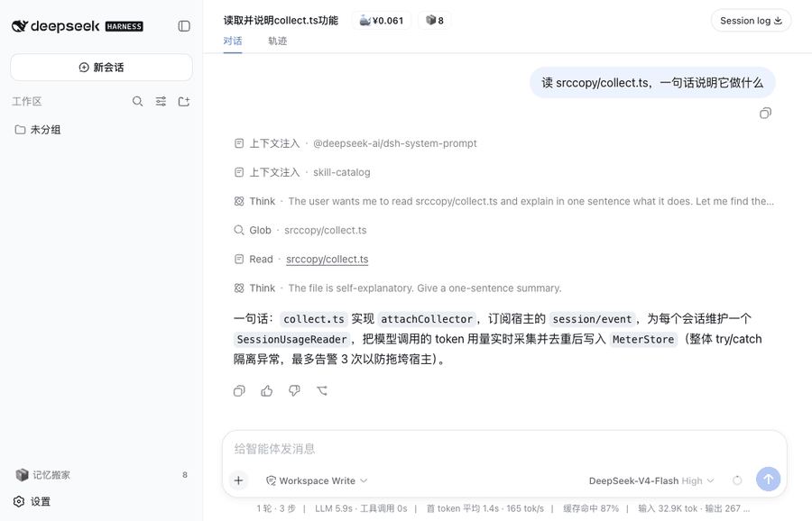Give the reply a thumbs up
This screenshot has height=521, width=812.
267,391
